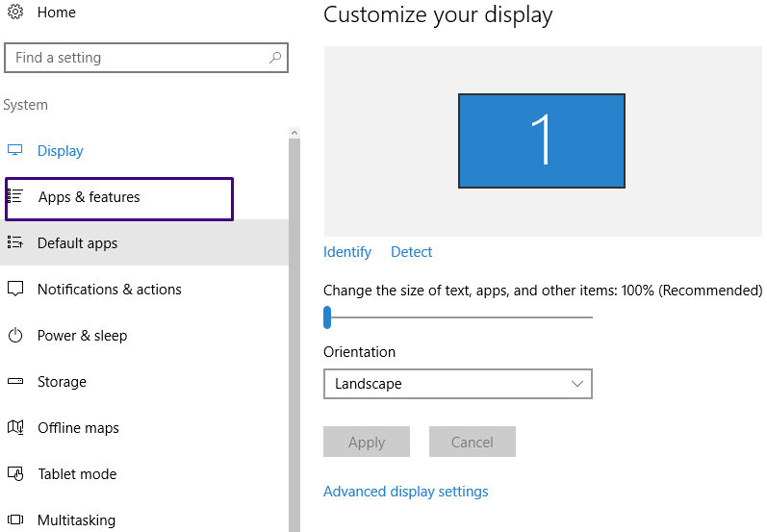Click the Offline maps icon
The width and height of the screenshot is (767, 532).
pyautogui.click(x=15, y=428)
